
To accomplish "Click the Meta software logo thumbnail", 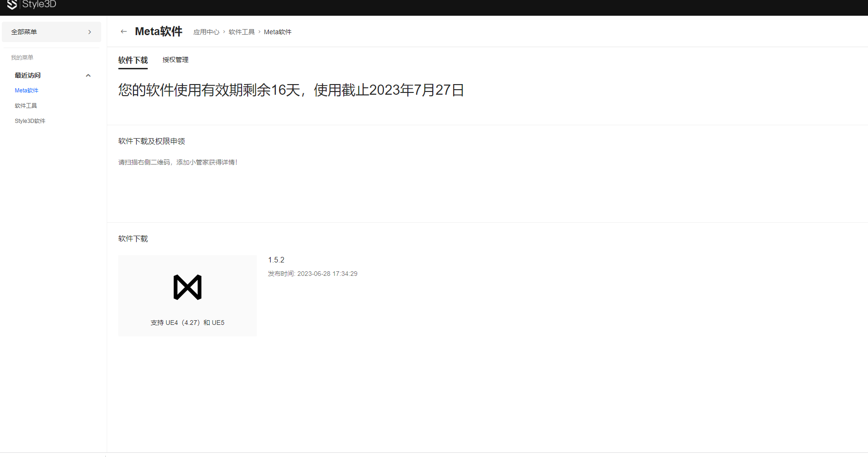I will pyautogui.click(x=188, y=287).
